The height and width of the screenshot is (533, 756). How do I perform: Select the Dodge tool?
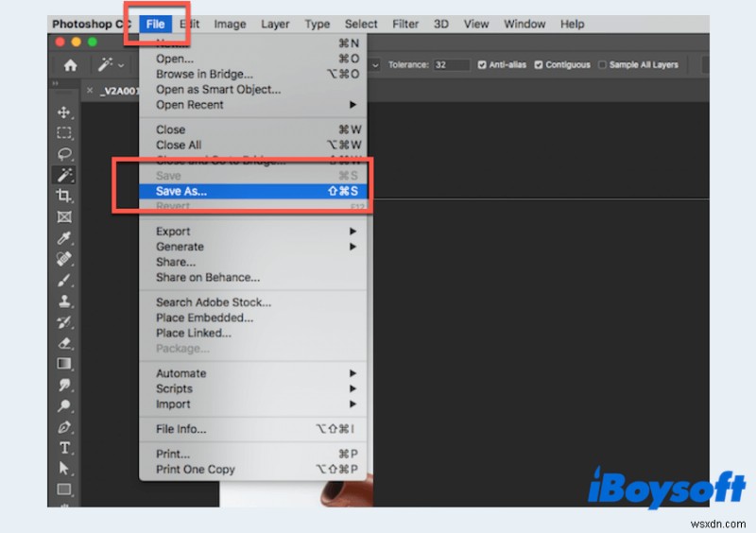(x=63, y=405)
